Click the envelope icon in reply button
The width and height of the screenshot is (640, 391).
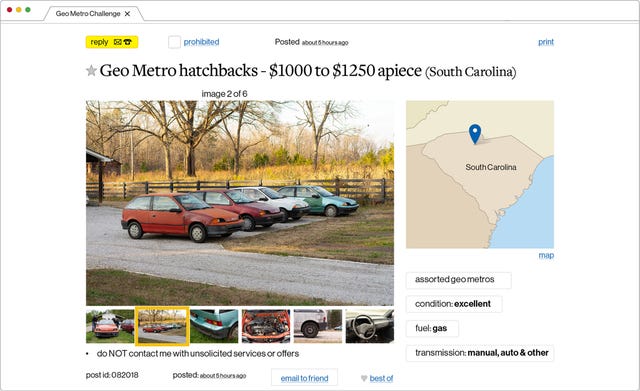(118, 42)
